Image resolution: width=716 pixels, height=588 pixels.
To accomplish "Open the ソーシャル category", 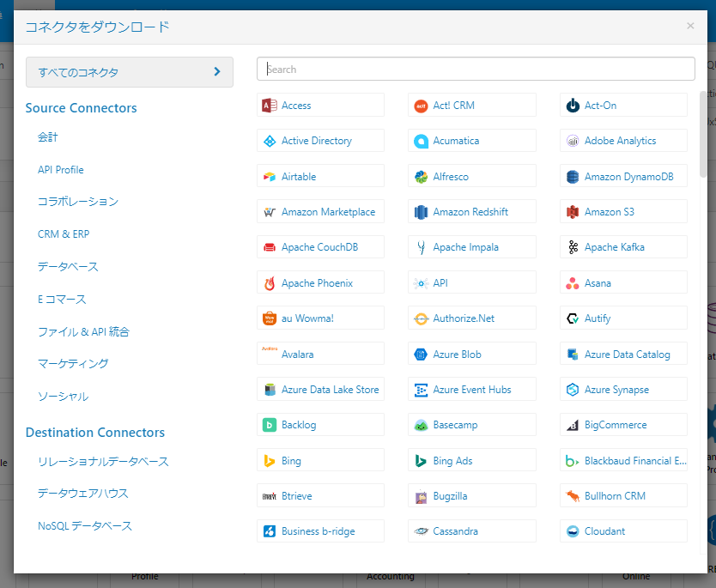I will pyautogui.click(x=63, y=397).
